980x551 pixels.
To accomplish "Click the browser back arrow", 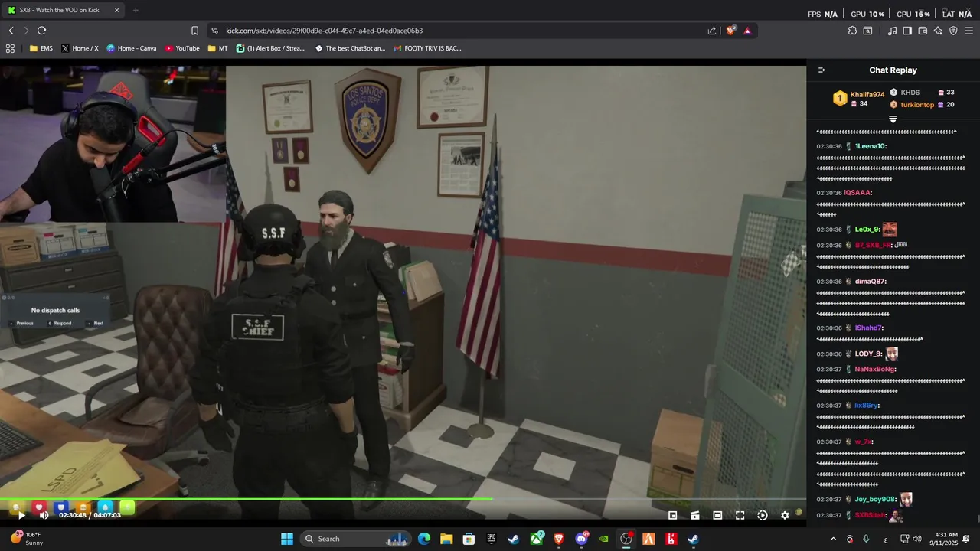I will click(11, 31).
